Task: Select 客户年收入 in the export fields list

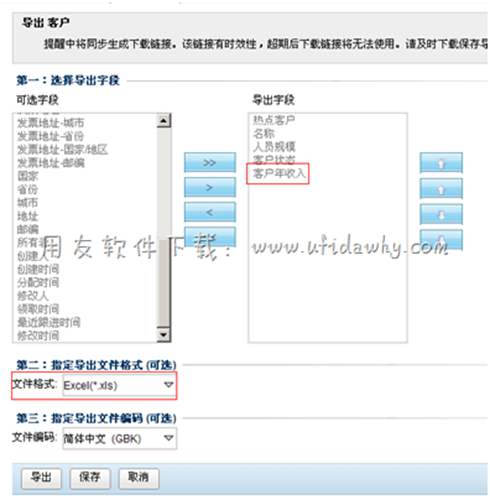Action: coord(279,173)
